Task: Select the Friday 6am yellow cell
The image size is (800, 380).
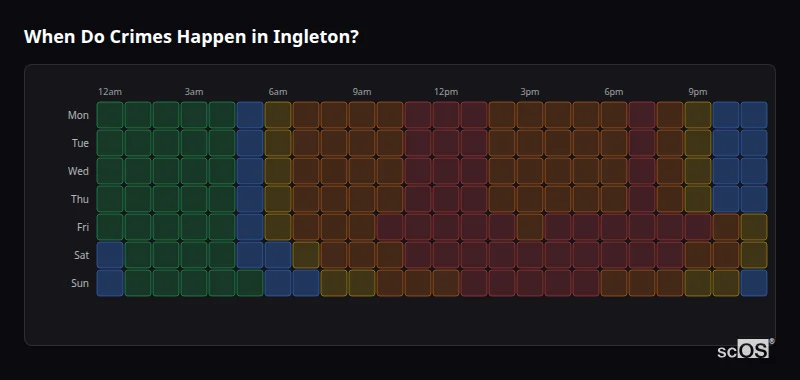Action: (x=278, y=227)
